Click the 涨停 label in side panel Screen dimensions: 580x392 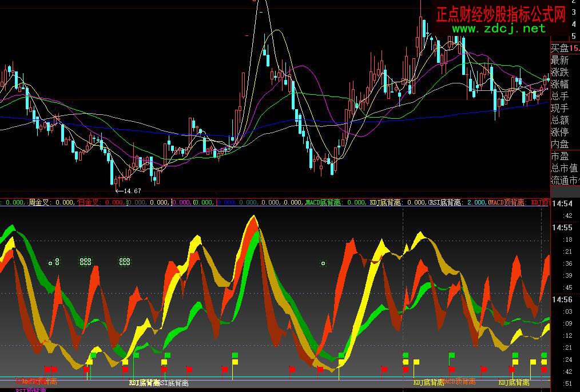click(x=559, y=132)
